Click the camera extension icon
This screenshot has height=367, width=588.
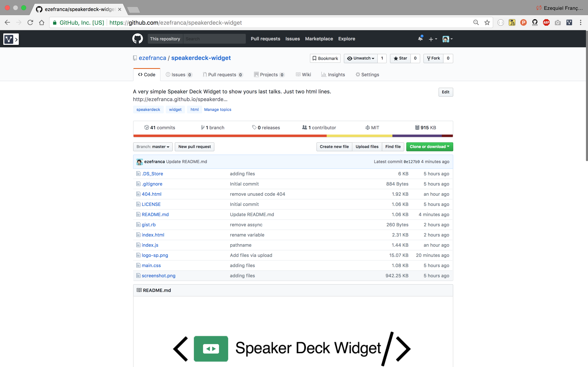(x=558, y=22)
